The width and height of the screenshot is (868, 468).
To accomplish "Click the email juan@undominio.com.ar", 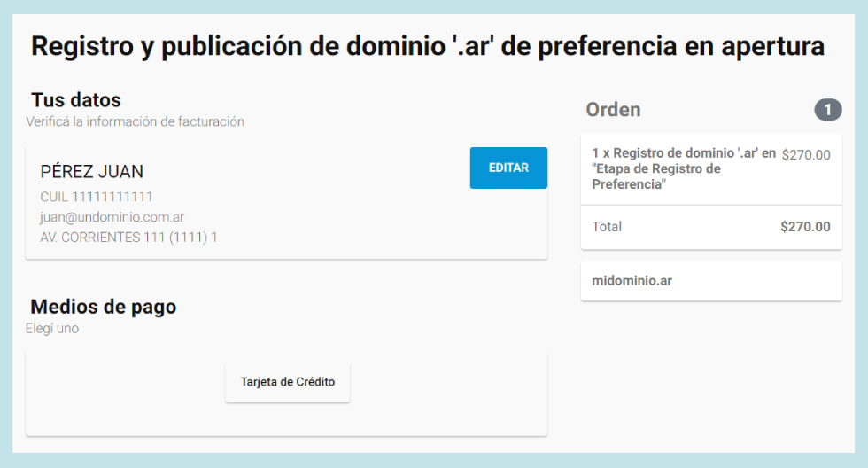I will point(112,217).
